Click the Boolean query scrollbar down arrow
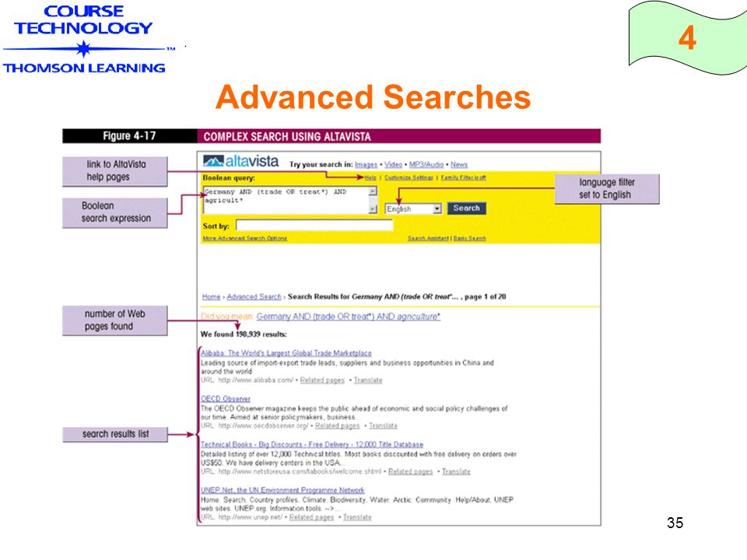The width and height of the screenshot is (747, 560). point(373,209)
